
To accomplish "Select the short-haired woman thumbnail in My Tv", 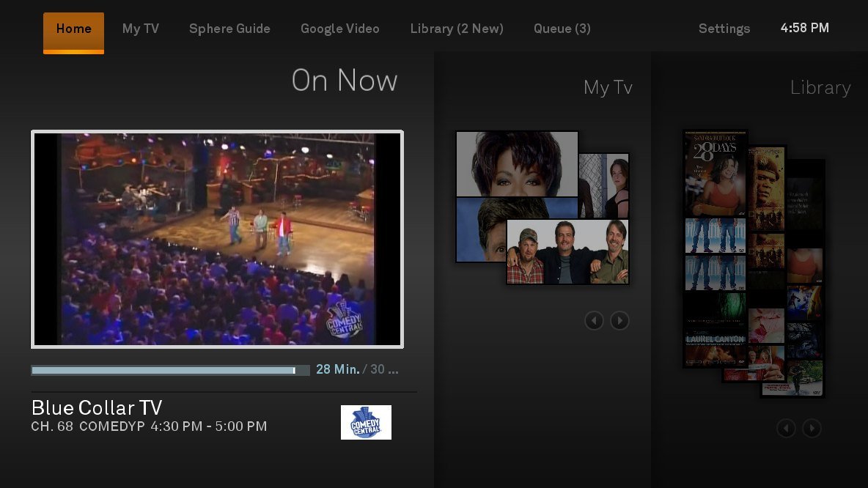I will click(x=517, y=164).
